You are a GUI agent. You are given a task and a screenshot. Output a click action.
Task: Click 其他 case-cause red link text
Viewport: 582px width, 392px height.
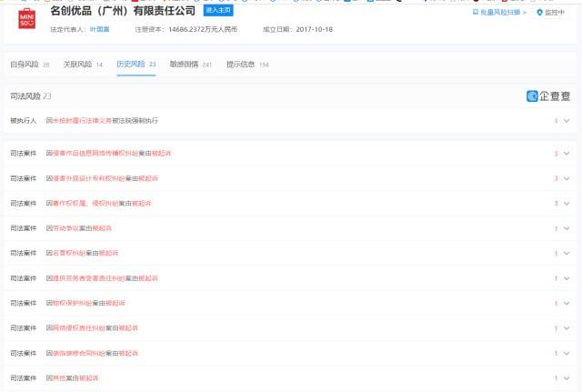59,378
